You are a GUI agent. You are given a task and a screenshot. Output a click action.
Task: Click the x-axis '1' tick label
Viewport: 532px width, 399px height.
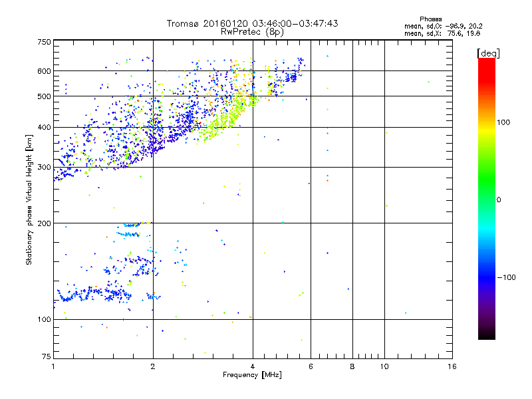coord(53,366)
